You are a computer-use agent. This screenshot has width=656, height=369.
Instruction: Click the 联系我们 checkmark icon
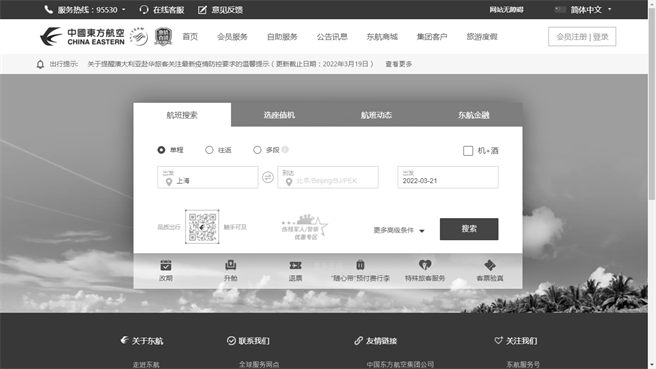pyautogui.click(x=231, y=341)
